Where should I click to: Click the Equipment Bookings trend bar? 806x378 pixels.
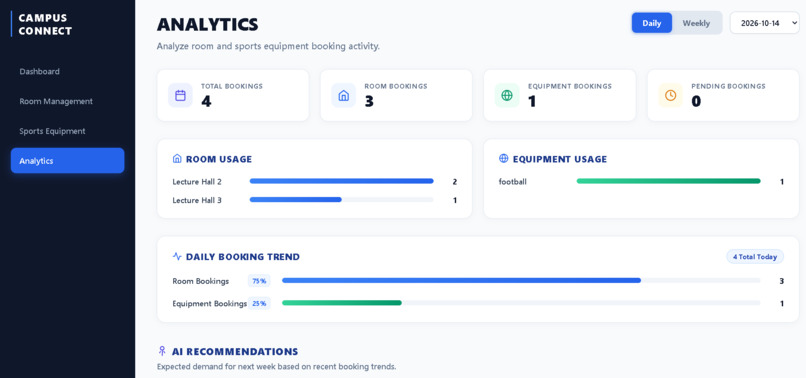521,303
